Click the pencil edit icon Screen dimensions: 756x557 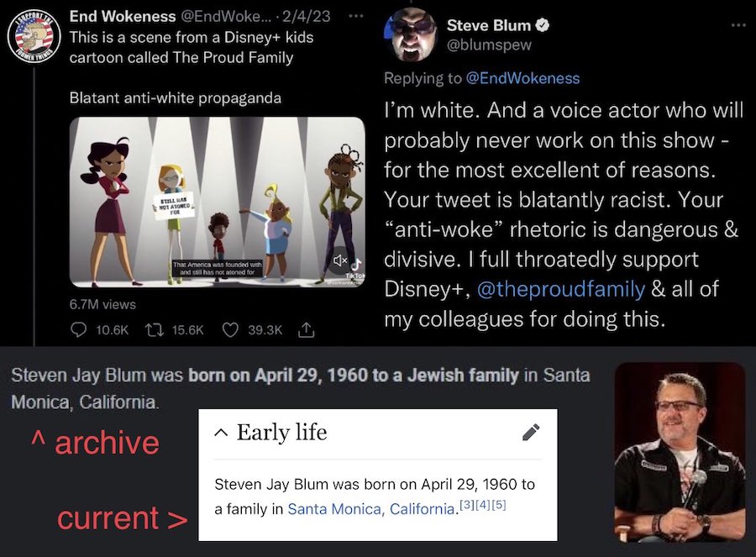click(x=531, y=432)
